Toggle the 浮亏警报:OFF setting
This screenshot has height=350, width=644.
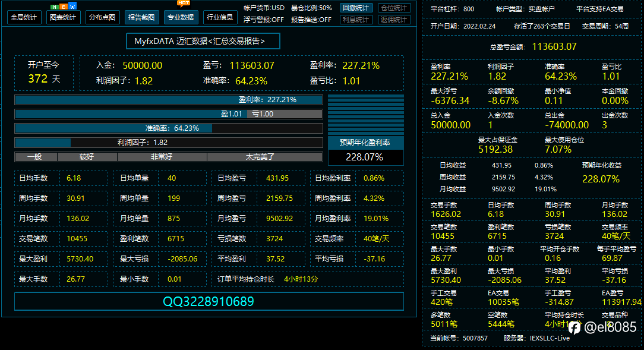[263, 20]
